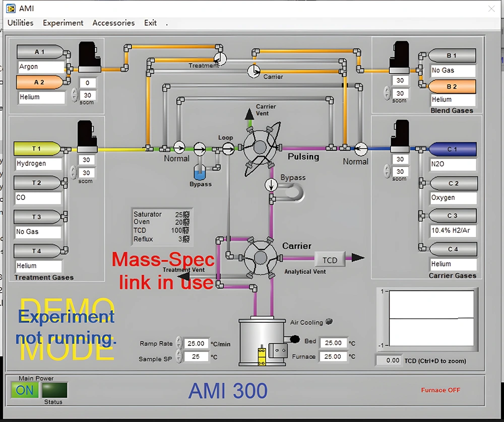Click the TCD detector button
The image size is (504, 422).
point(330,260)
